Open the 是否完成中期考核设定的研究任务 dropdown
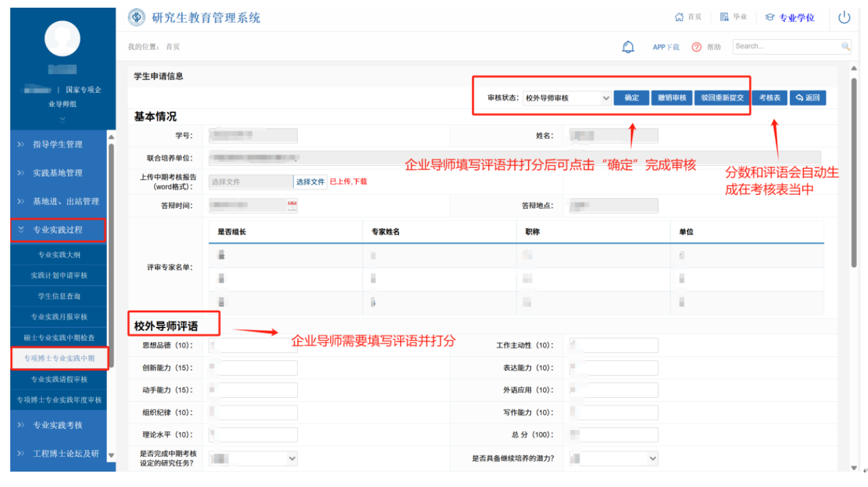 click(x=253, y=458)
